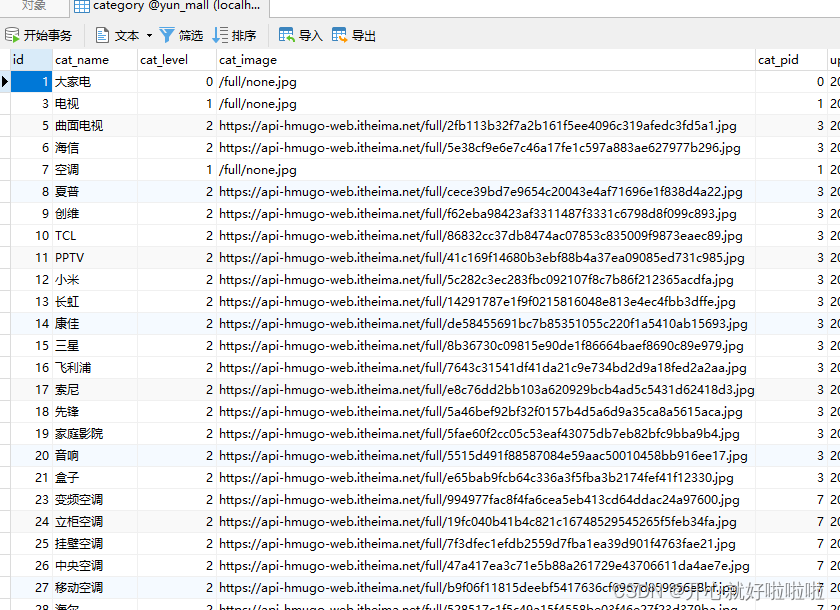The image size is (840, 610).
Task: Select the cell 大家电
Action: click(x=95, y=81)
